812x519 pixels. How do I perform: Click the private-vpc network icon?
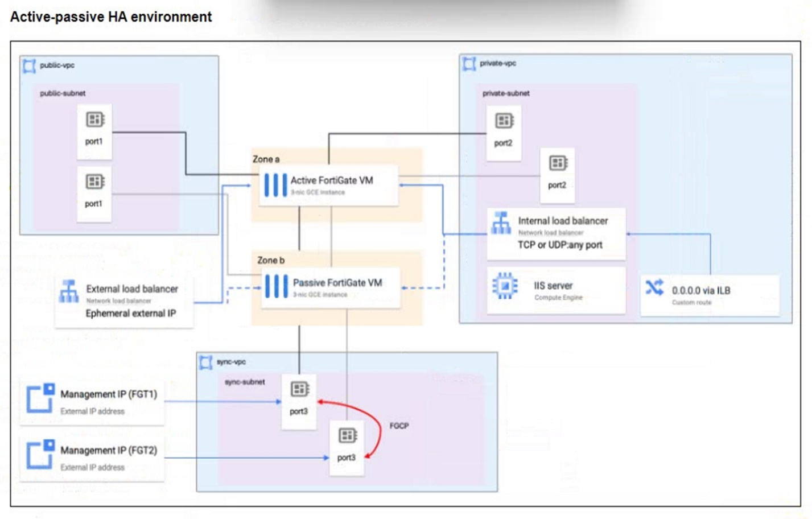click(469, 64)
